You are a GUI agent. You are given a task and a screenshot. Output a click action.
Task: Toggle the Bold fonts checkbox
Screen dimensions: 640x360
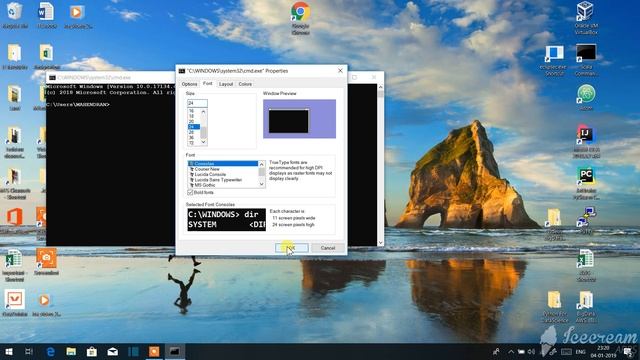(x=190, y=192)
